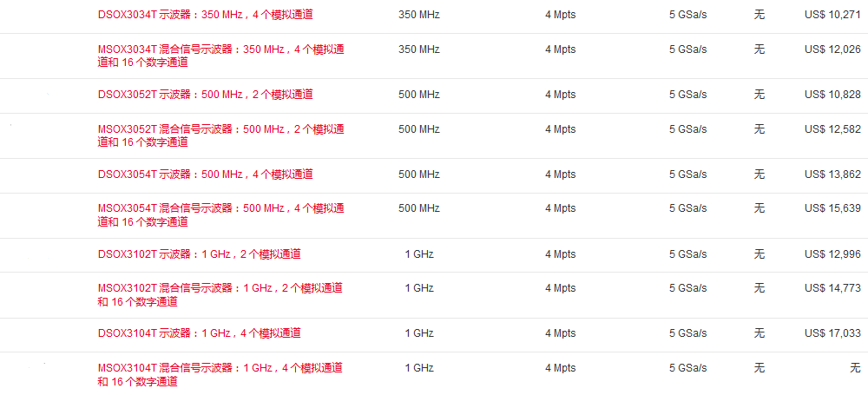Click the 350 MHz bandwidth for DSOX3034T

419,15
